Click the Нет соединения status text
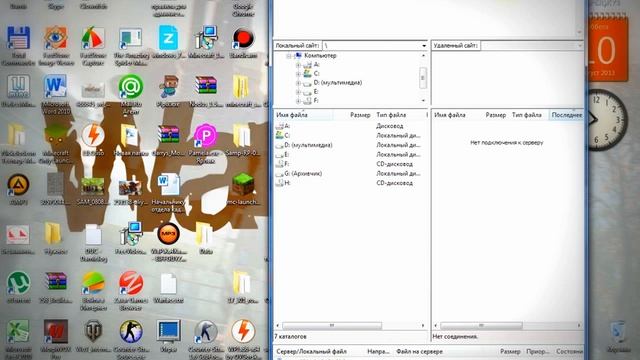This screenshot has height=360, width=640. pyautogui.click(x=455, y=337)
